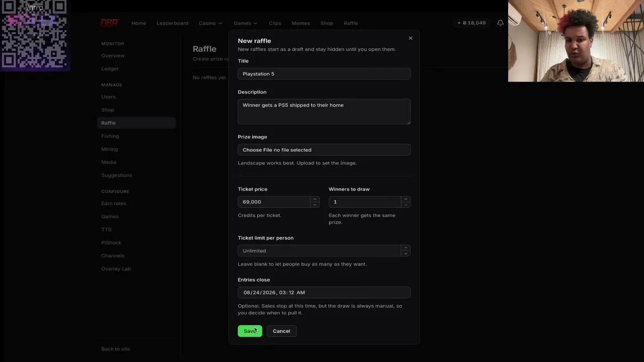Select Raffle in the sidebar
Screen dimensions: 644x362
136,123
